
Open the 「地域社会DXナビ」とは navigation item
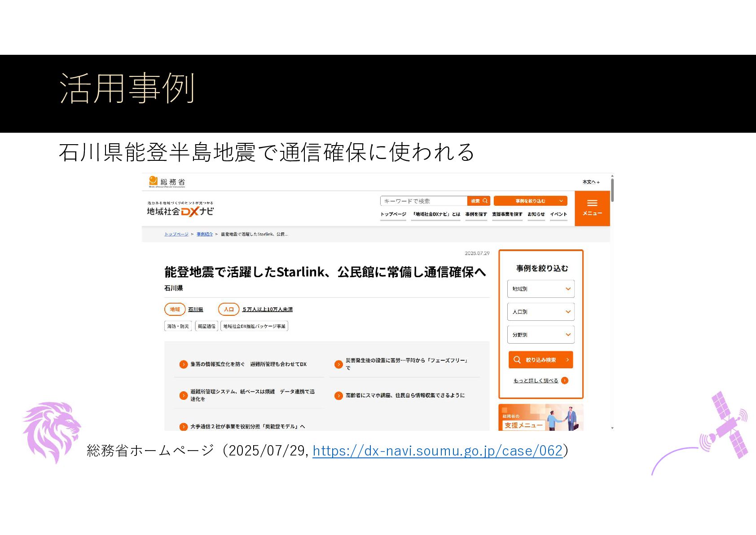pos(436,214)
